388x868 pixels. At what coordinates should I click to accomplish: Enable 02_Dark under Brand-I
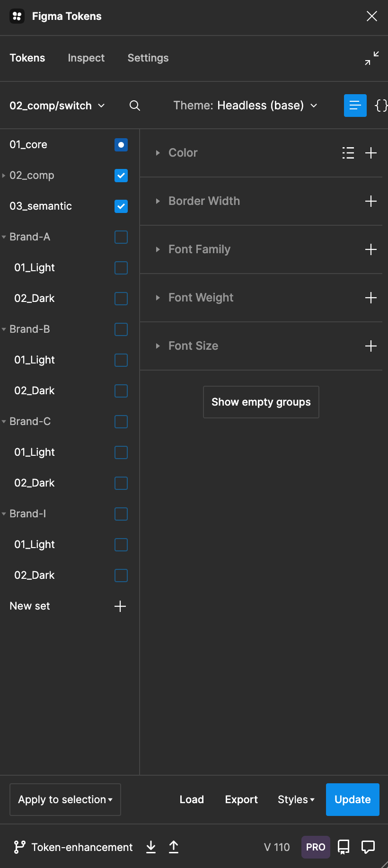(121, 576)
